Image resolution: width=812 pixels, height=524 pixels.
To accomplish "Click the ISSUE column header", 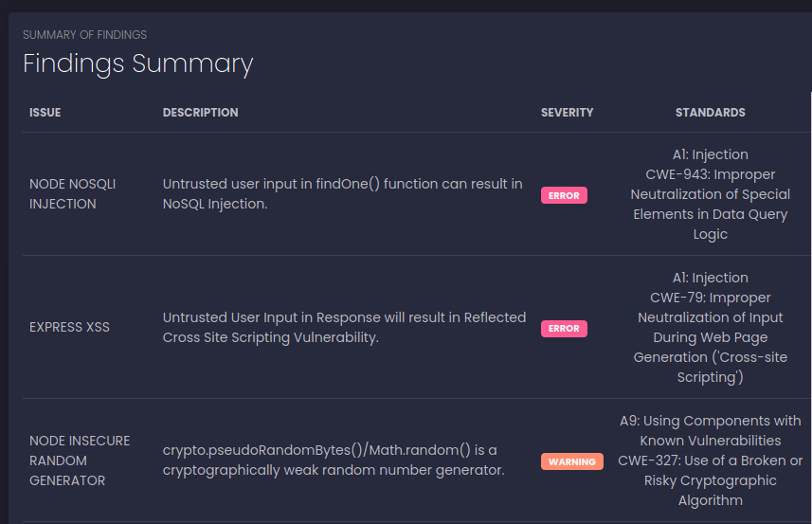I will (x=45, y=113).
